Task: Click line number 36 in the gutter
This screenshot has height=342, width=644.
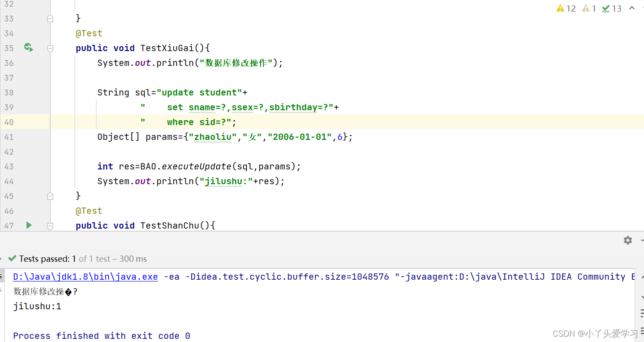Action: [x=9, y=63]
